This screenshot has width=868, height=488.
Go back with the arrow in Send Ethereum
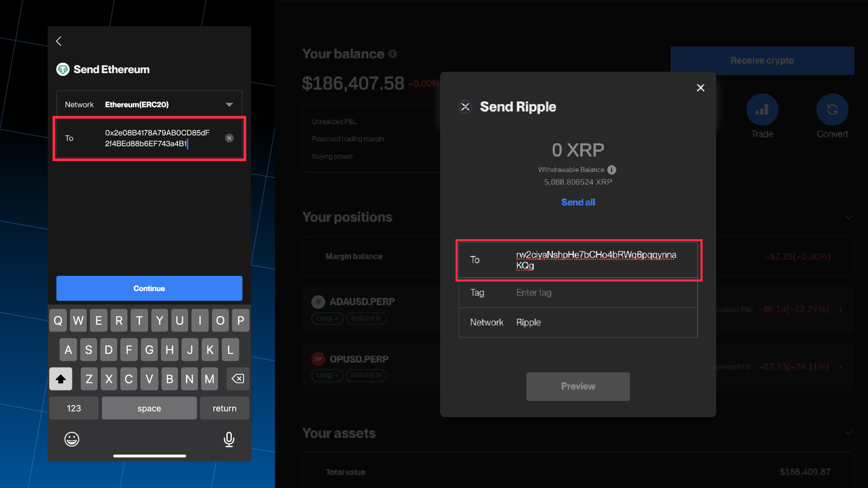click(x=59, y=41)
